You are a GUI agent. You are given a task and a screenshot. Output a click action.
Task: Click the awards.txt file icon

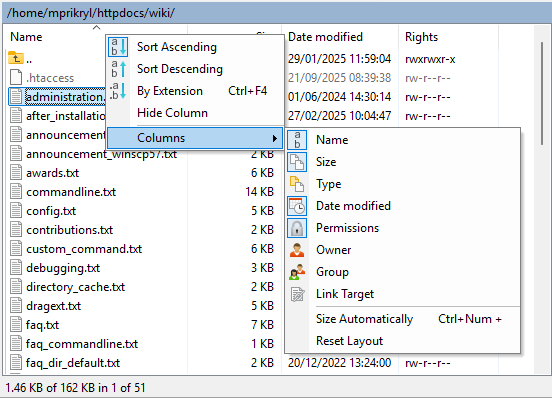(x=16, y=172)
